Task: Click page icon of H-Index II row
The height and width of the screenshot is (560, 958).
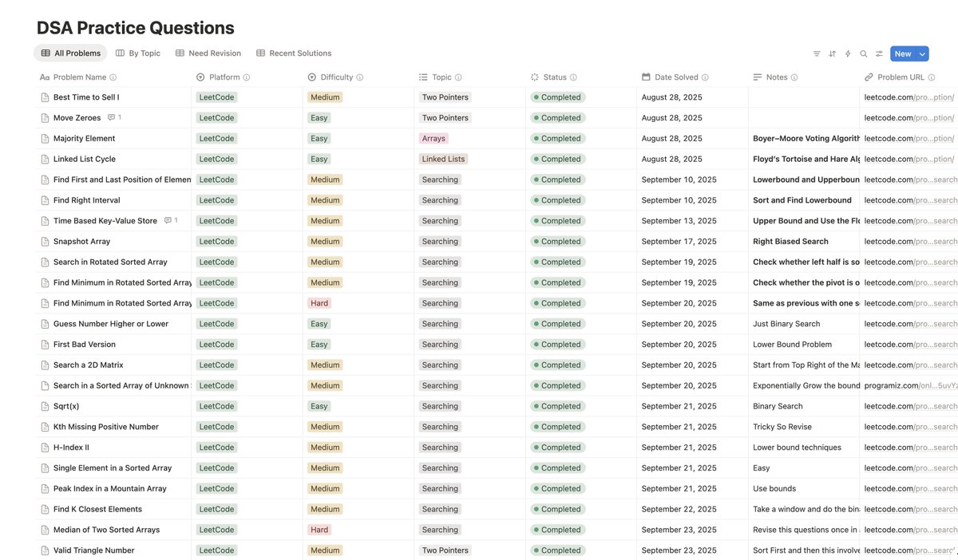Action: pyautogui.click(x=45, y=448)
